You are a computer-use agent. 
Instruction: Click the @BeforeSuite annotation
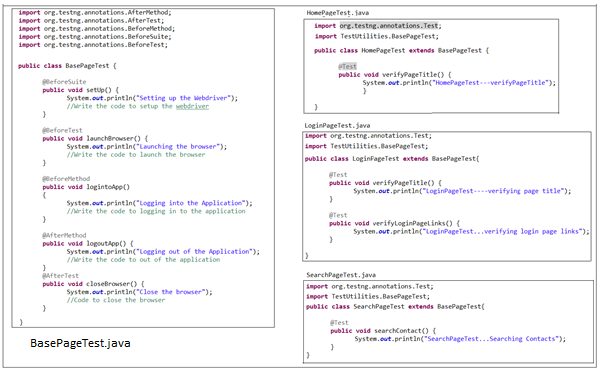(x=64, y=82)
